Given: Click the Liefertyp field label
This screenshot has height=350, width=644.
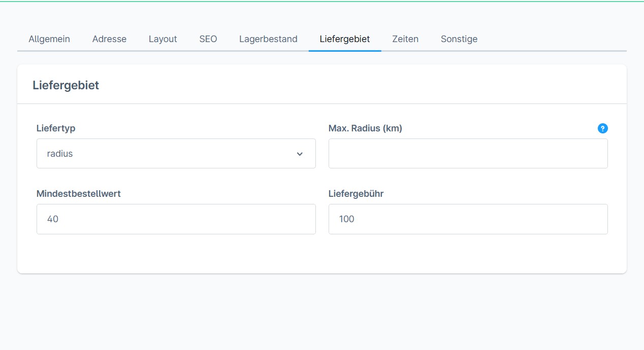Looking at the screenshot, I should pos(56,128).
